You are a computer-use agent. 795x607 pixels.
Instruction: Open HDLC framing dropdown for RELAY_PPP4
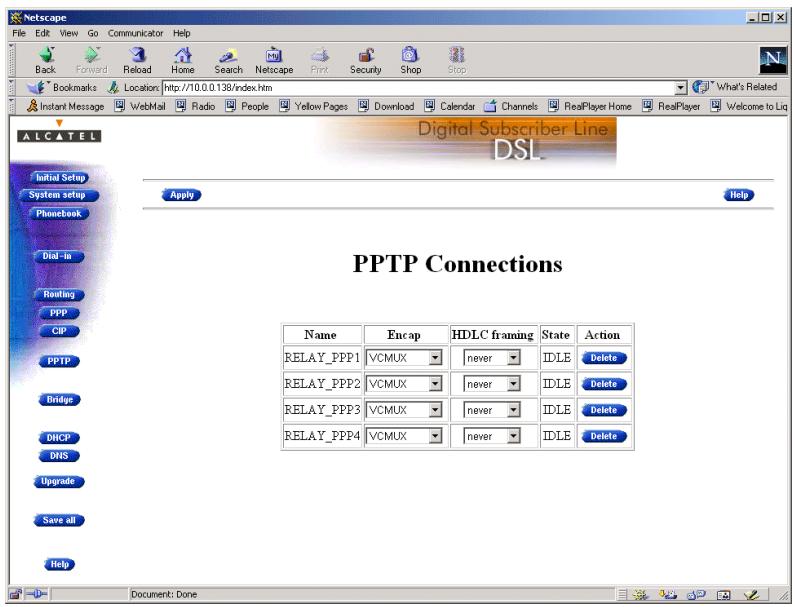[514, 436]
